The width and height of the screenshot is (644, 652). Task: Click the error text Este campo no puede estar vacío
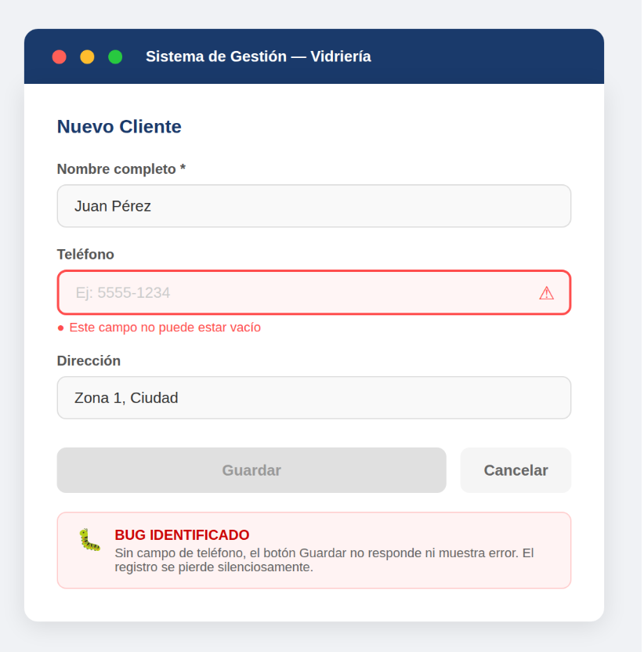pyautogui.click(x=165, y=329)
